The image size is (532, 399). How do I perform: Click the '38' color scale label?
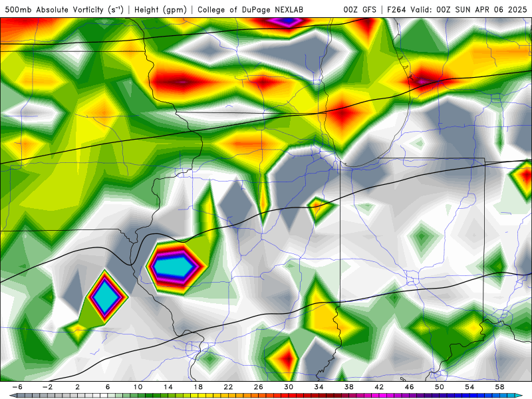coord(348,387)
